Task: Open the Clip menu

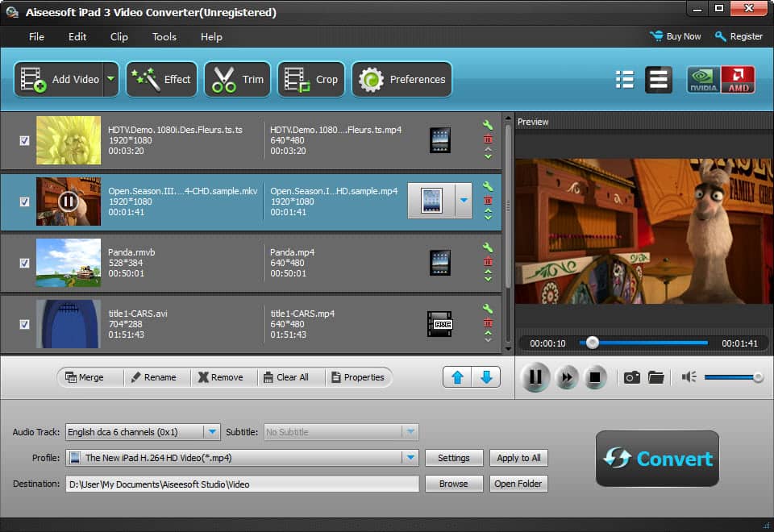Action: (119, 37)
